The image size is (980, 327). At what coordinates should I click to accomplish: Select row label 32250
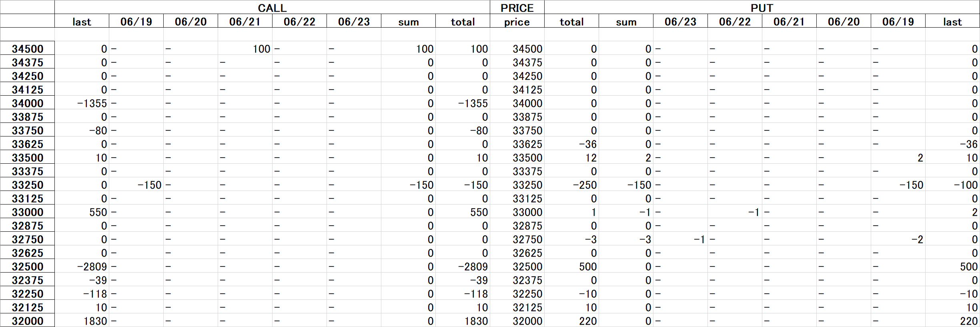[x=28, y=294]
